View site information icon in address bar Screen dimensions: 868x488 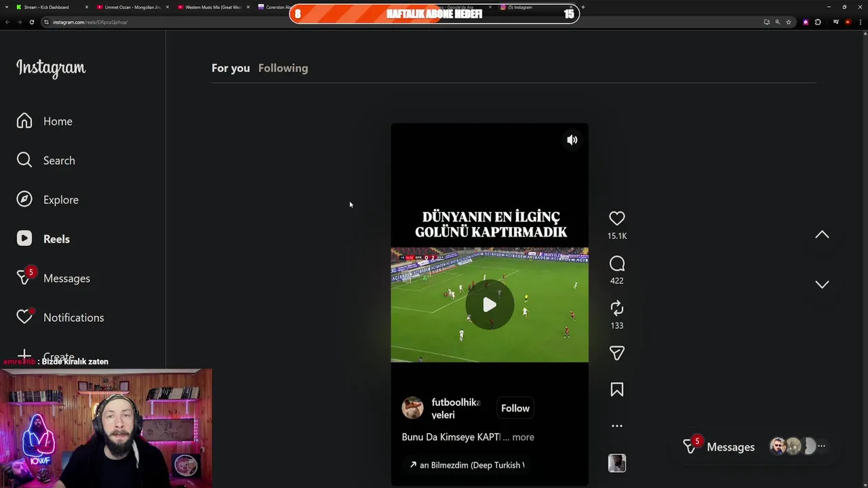click(46, 22)
